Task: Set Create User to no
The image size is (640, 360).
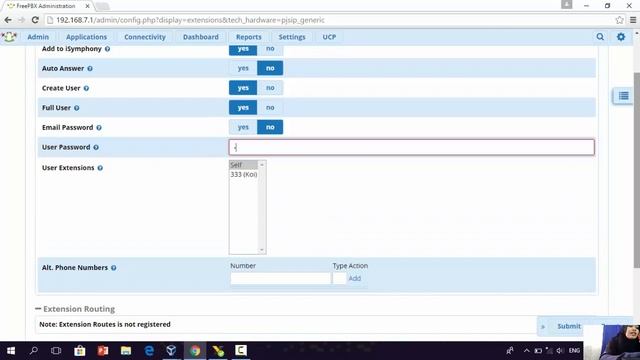Action: tap(270, 88)
